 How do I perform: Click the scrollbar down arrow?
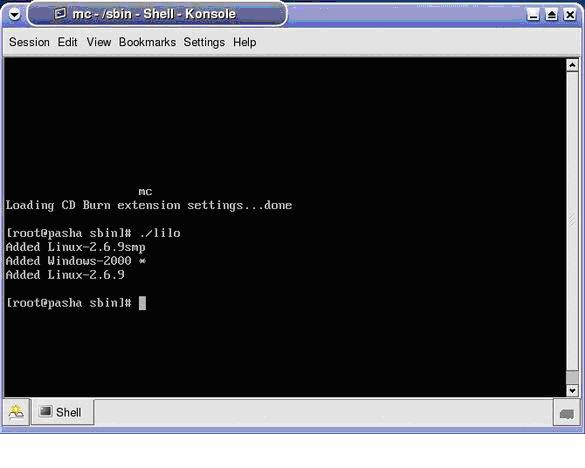(x=572, y=390)
